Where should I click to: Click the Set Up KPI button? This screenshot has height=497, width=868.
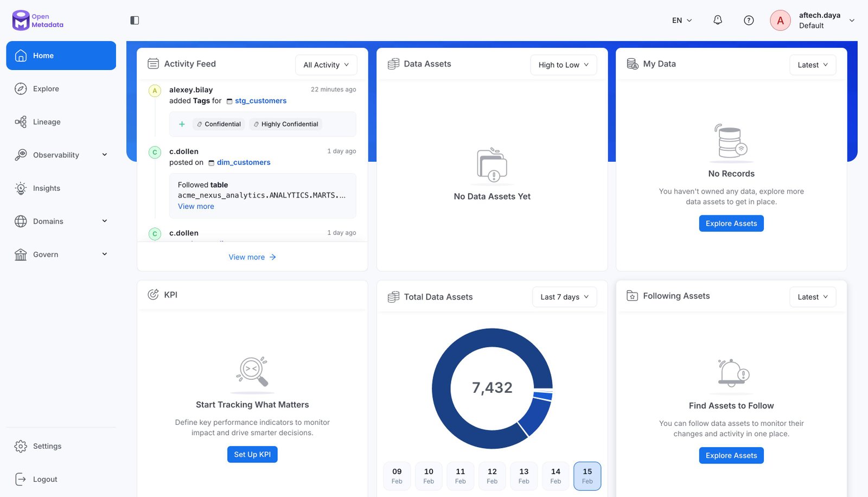[252, 455]
